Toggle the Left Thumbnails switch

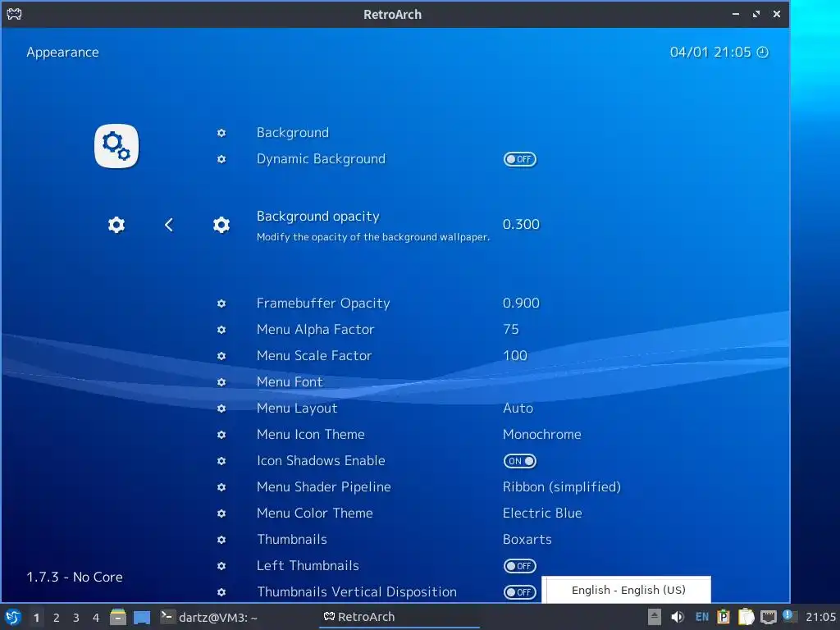[x=519, y=566]
